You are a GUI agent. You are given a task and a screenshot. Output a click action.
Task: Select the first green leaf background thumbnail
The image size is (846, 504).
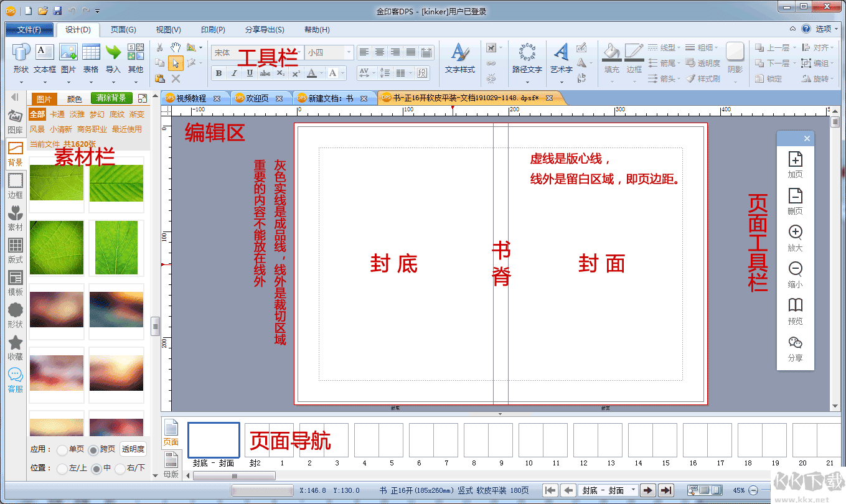(x=56, y=184)
